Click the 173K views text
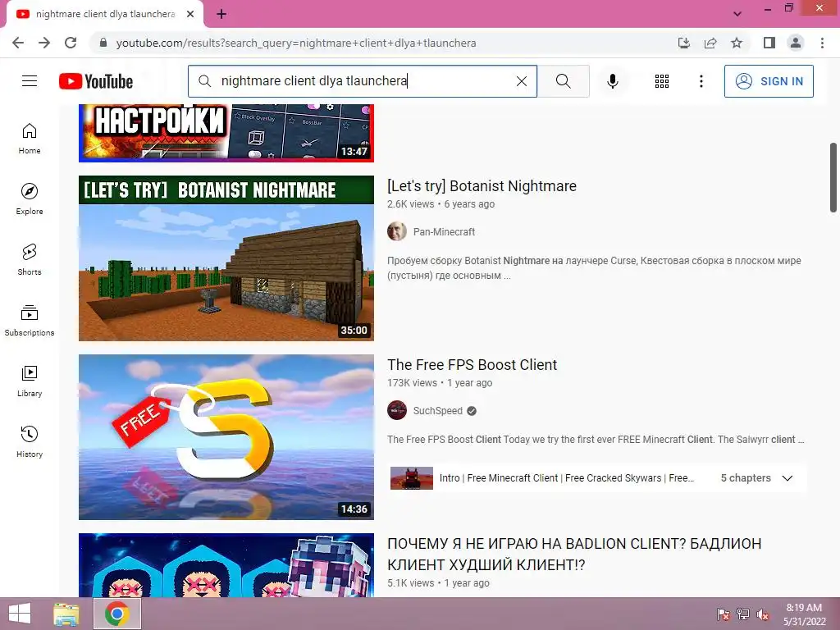The height and width of the screenshot is (630, 840). tap(412, 383)
